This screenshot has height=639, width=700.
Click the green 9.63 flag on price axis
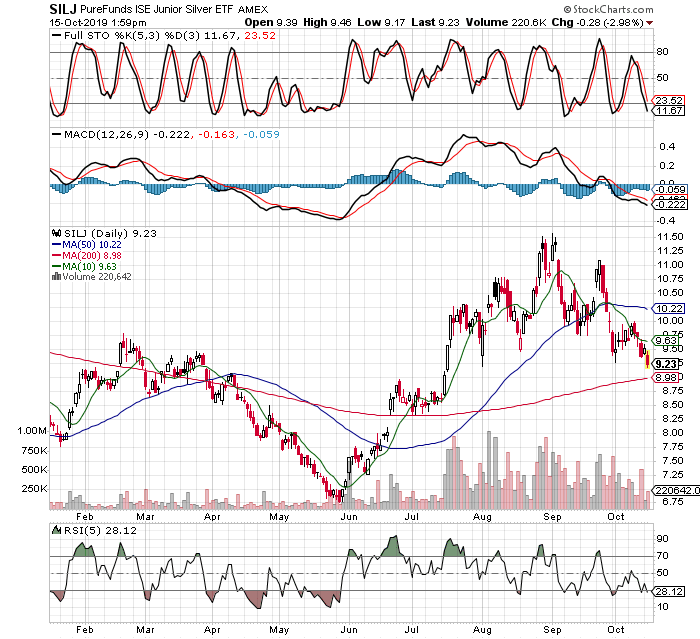pyautogui.click(x=667, y=341)
